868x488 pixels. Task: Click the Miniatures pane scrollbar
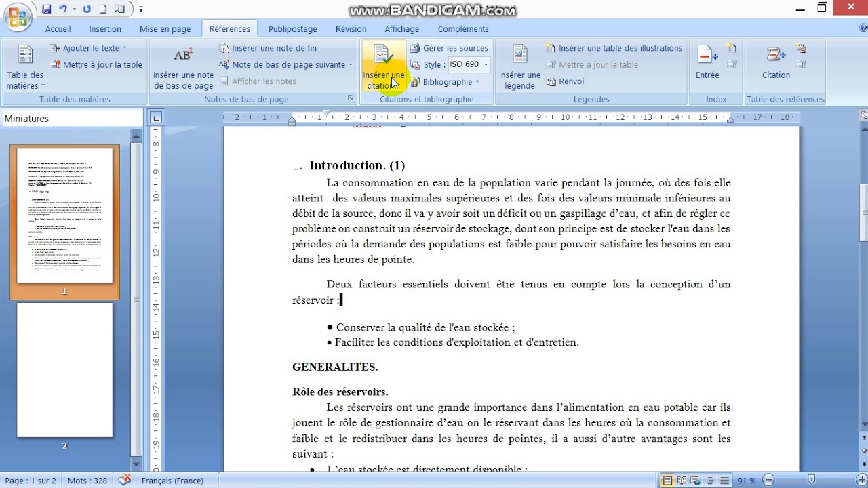tap(136, 299)
